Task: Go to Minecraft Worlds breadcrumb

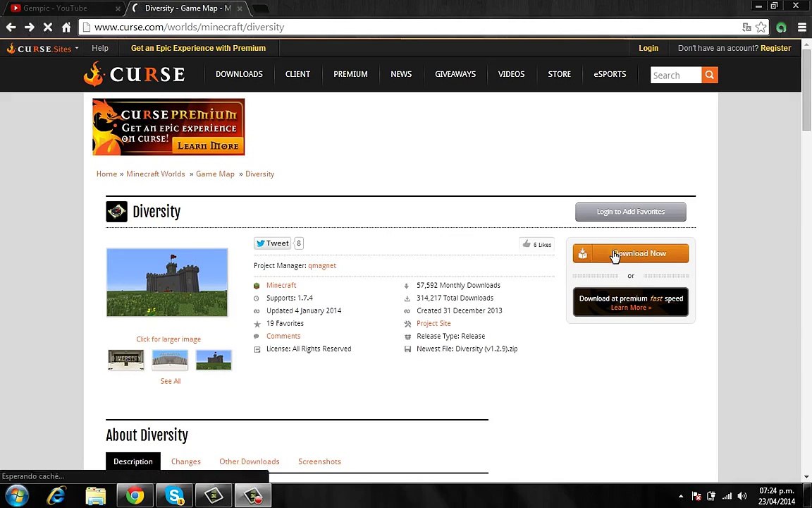Action: point(155,174)
